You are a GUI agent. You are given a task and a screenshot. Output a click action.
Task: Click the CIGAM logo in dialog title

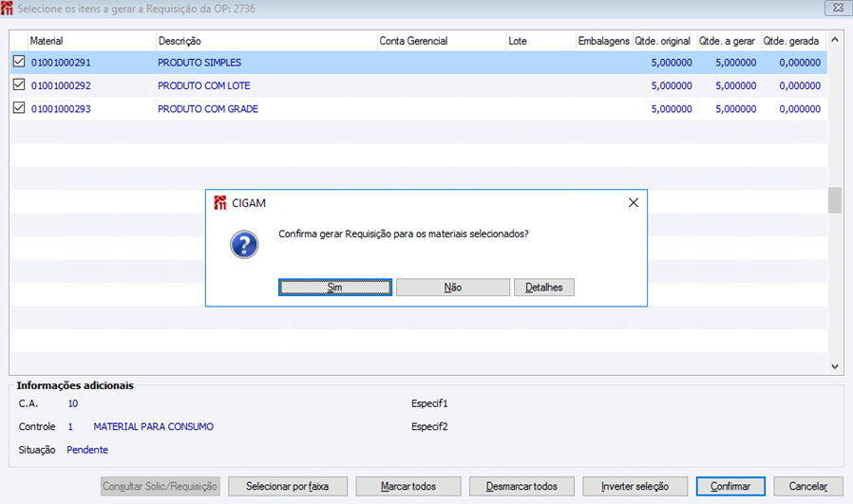(219, 203)
